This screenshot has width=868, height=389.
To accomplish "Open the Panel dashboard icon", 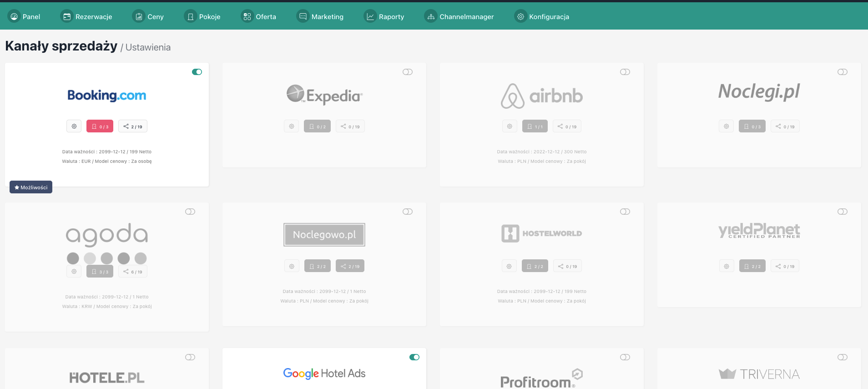I will pyautogui.click(x=14, y=16).
